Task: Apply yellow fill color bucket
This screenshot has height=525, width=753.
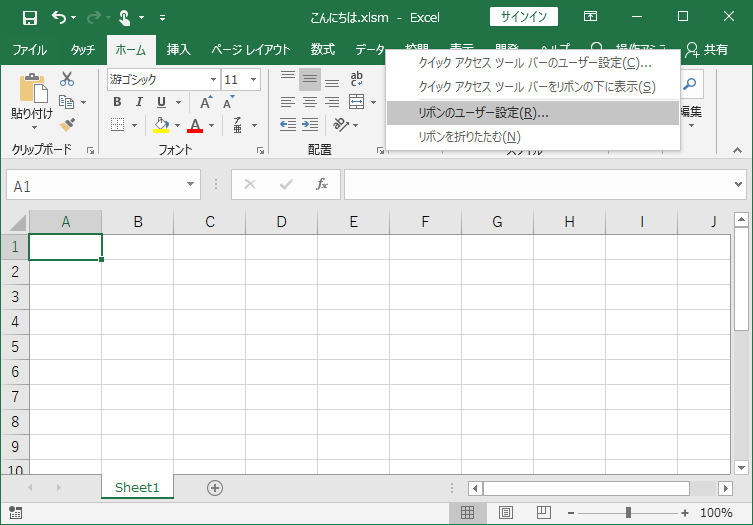Action: pyautogui.click(x=161, y=125)
